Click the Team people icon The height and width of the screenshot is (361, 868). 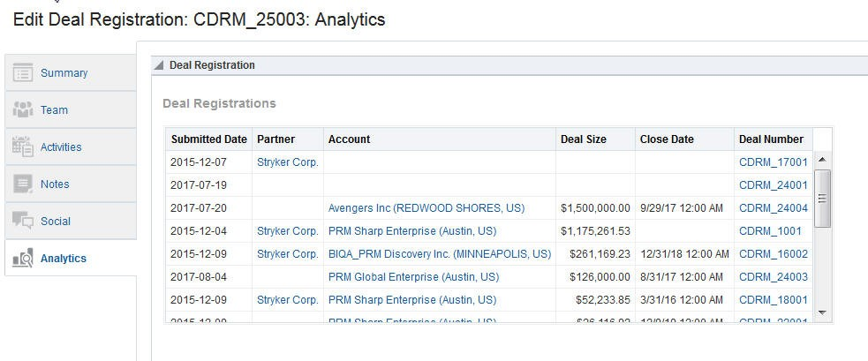(23, 110)
